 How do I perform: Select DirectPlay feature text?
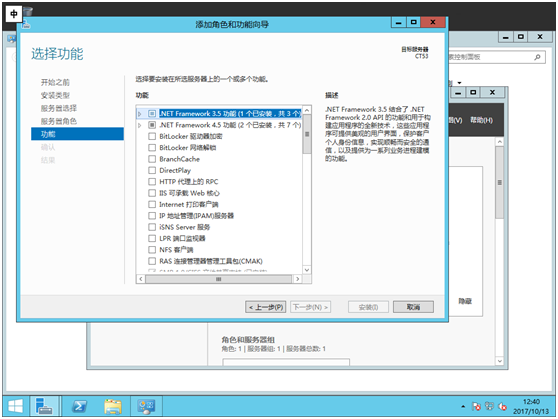(x=175, y=171)
